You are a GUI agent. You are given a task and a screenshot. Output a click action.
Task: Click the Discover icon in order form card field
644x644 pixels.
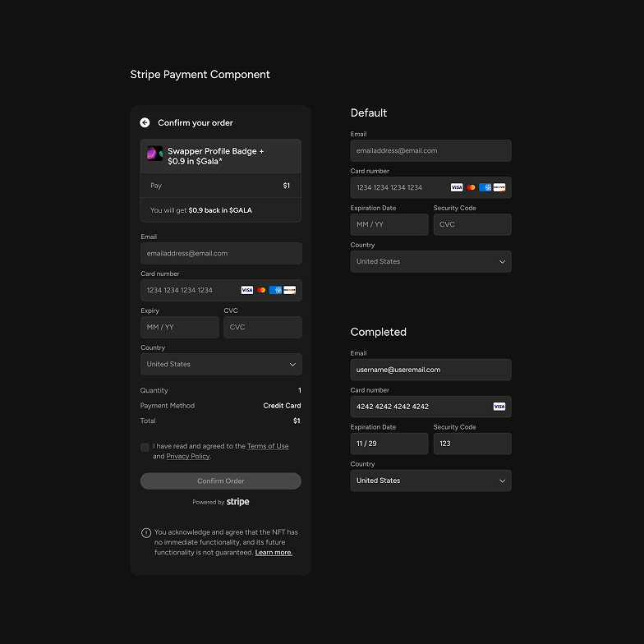[290, 290]
